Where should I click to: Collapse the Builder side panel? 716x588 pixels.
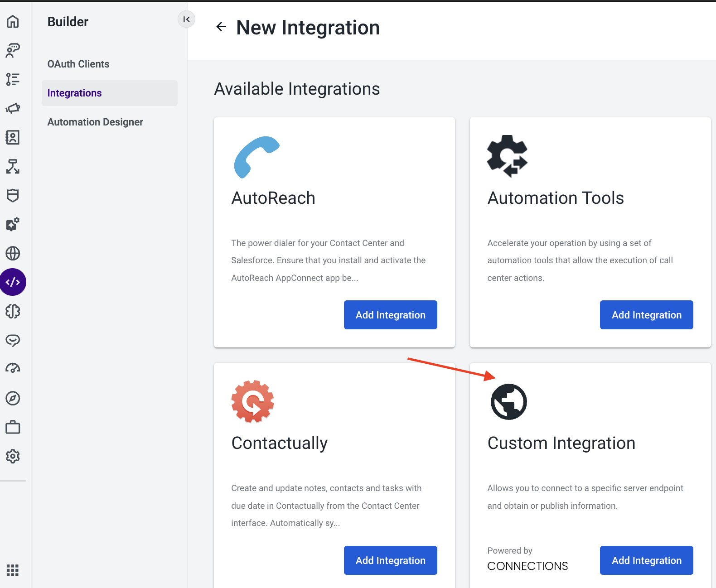[186, 19]
